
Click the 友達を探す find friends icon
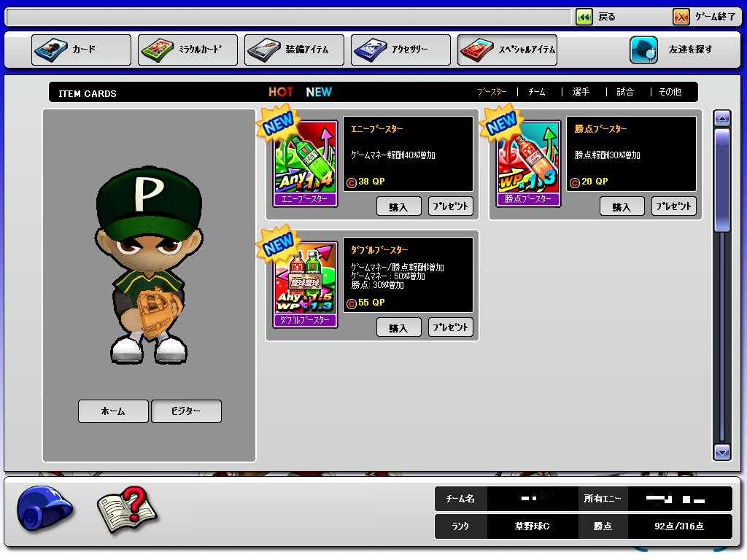[643, 50]
